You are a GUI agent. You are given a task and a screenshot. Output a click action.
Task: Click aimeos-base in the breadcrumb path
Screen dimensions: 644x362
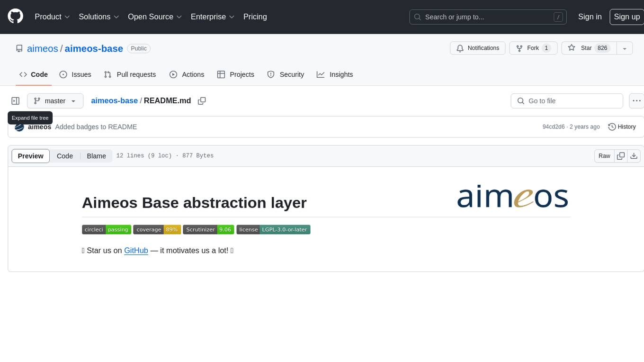114,100
